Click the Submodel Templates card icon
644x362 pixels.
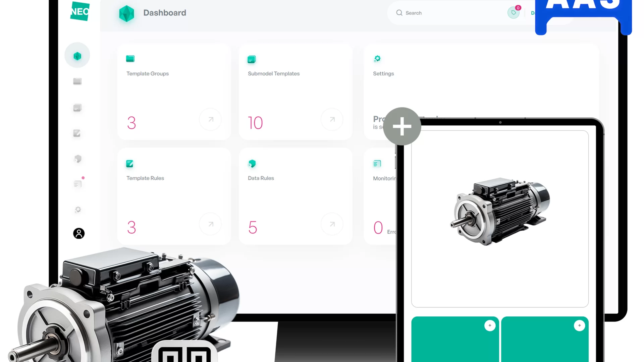(x=252, y=59)
